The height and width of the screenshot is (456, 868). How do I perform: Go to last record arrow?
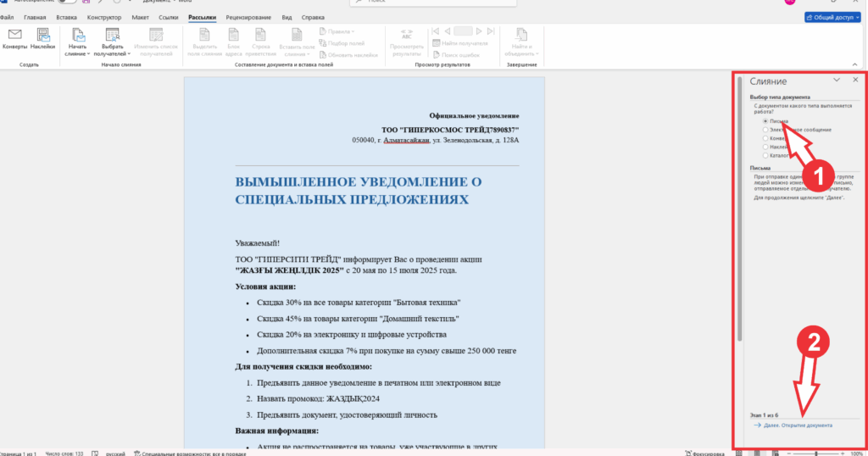pos(491,31)
